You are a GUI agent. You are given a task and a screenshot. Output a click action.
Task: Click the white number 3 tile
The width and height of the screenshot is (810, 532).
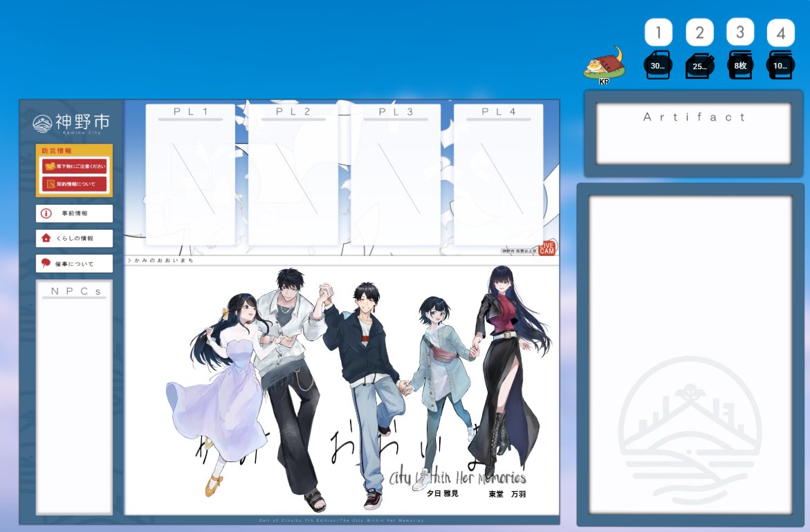pos(740,32)
